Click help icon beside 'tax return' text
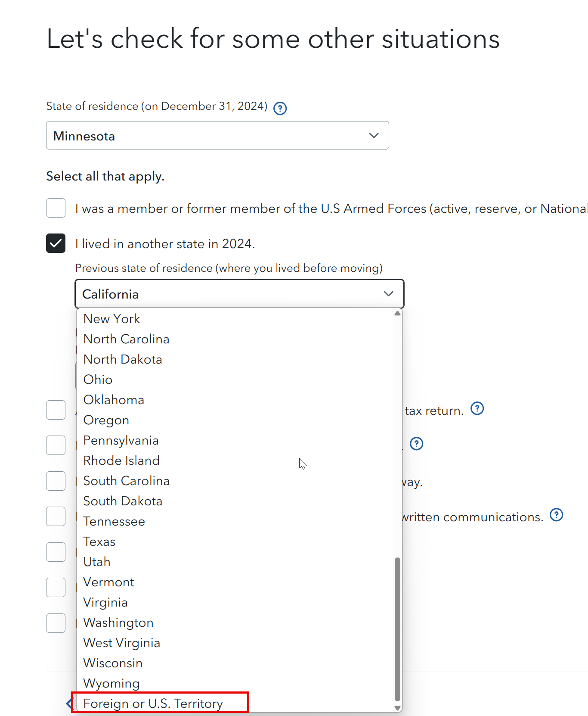 [x=477, y=408]
